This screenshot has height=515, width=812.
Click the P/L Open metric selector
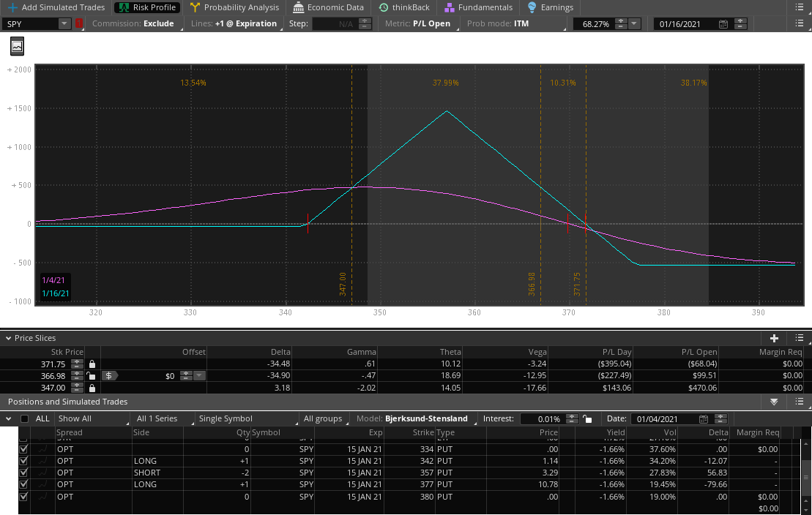tap(428, 23)
